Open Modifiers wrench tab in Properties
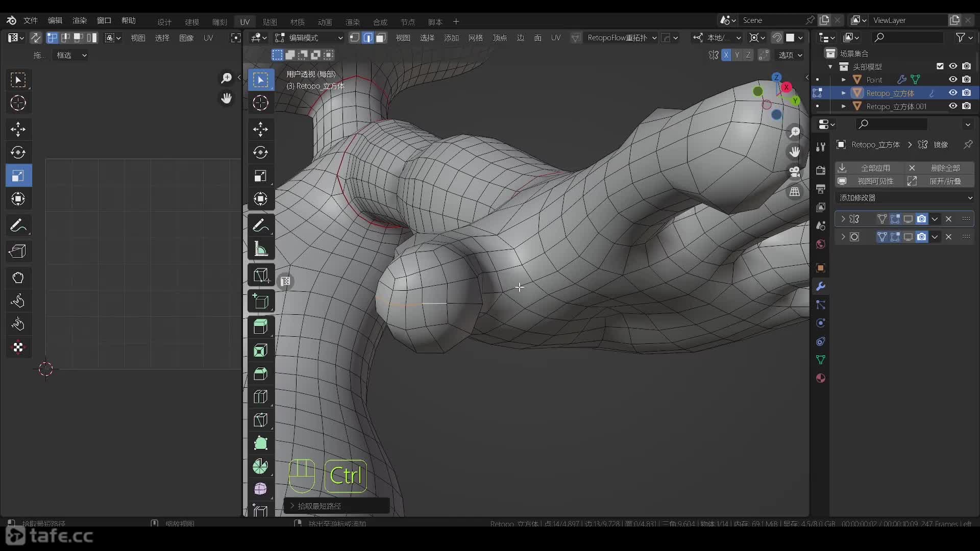The height and width of the screenshot is (551, 980). click(x=821, y=287)
